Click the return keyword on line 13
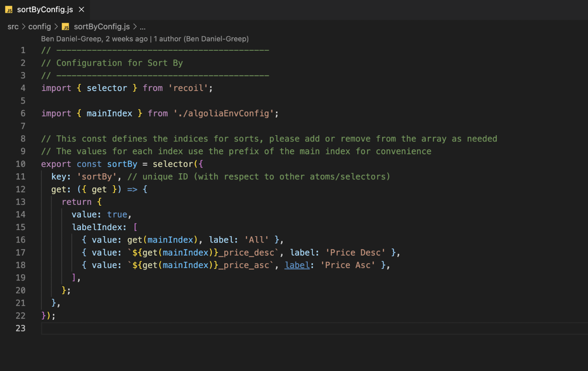588x371 pixels. click(x=77, y=202)
